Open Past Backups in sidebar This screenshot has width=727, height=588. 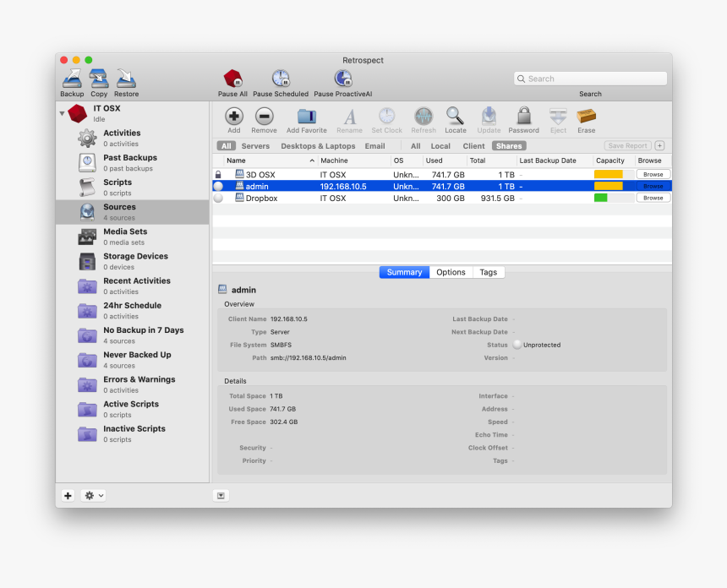tap(133, 163)
